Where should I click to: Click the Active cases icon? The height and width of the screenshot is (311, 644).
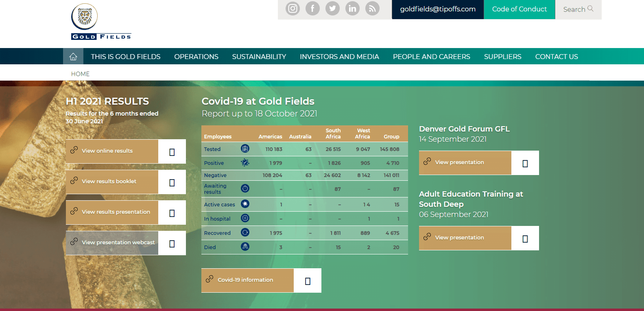tap(245, 204)
